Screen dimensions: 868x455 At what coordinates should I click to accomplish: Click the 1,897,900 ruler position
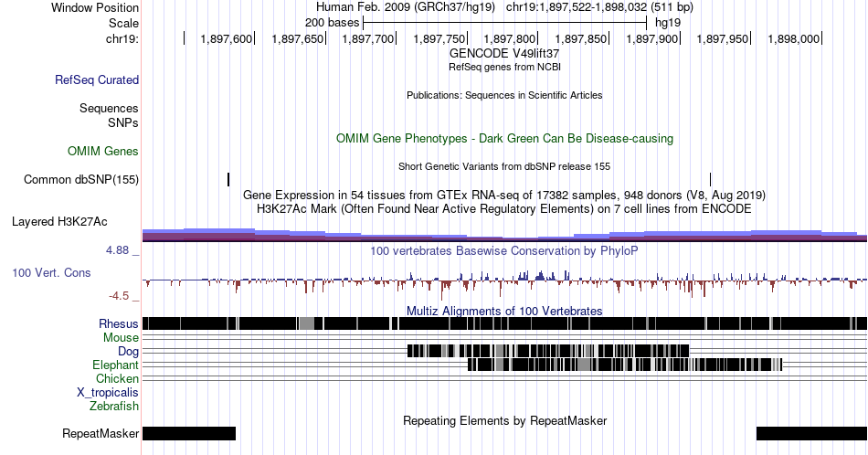(652, 38)
